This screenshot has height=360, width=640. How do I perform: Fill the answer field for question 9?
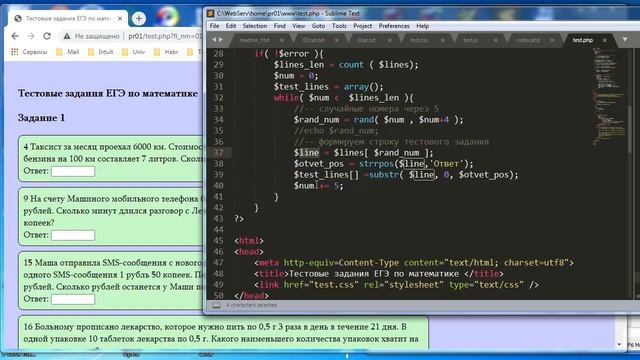click(x=73, y=235)
